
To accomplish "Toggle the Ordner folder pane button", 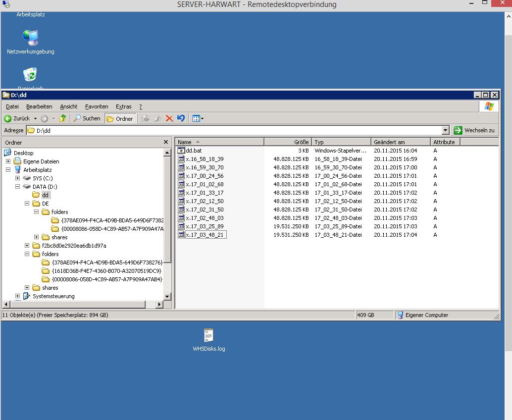I will pos(120,118).
